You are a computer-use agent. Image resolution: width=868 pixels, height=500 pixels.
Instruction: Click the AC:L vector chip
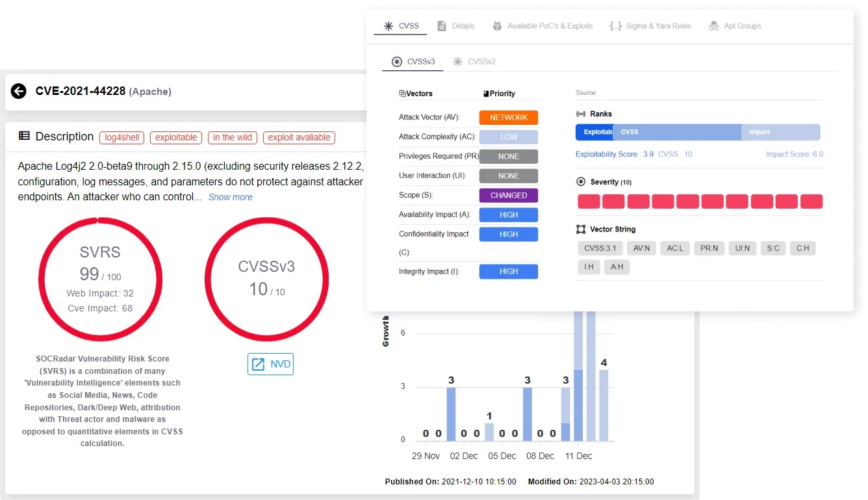[x=675, y=248]
